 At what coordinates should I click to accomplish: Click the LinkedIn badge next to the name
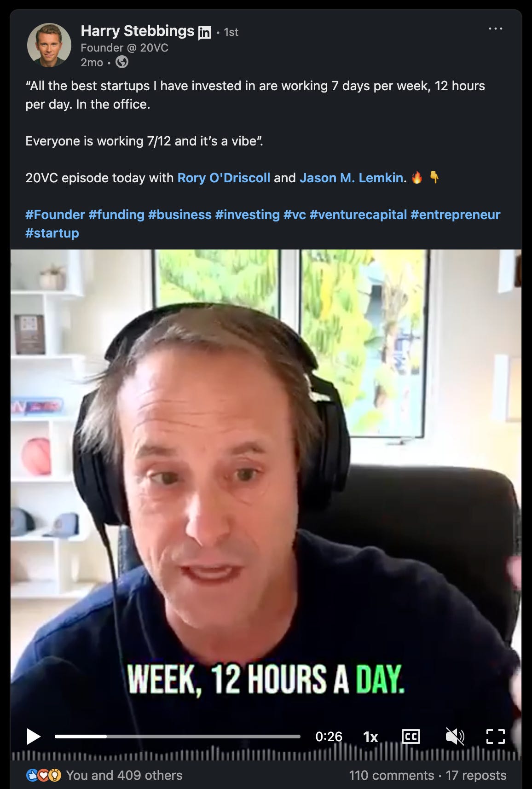[204, 33]
